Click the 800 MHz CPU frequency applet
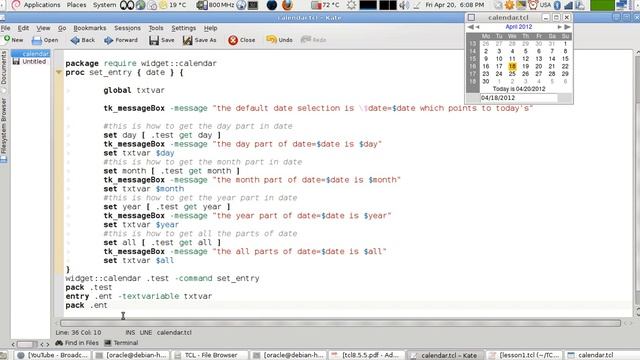 point(215,5)
